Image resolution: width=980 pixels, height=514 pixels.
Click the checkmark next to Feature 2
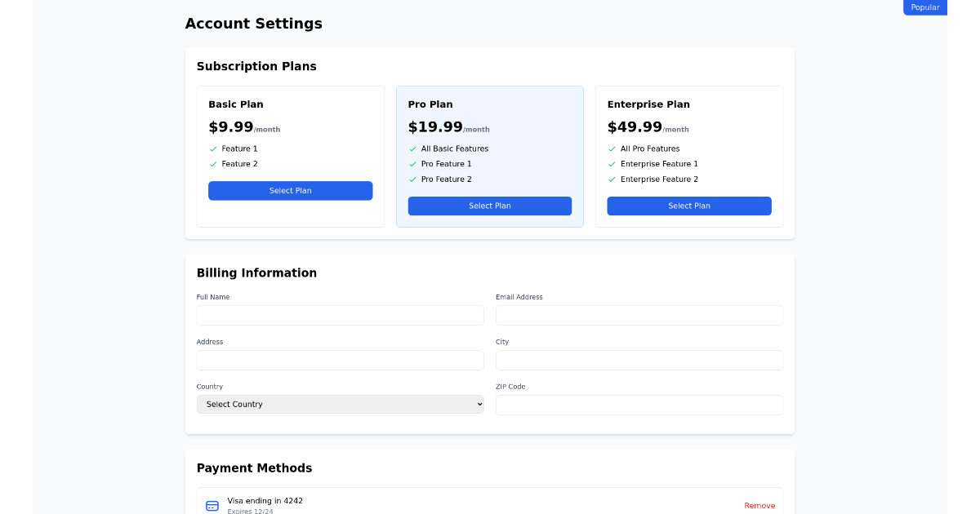tap(213, 164)
